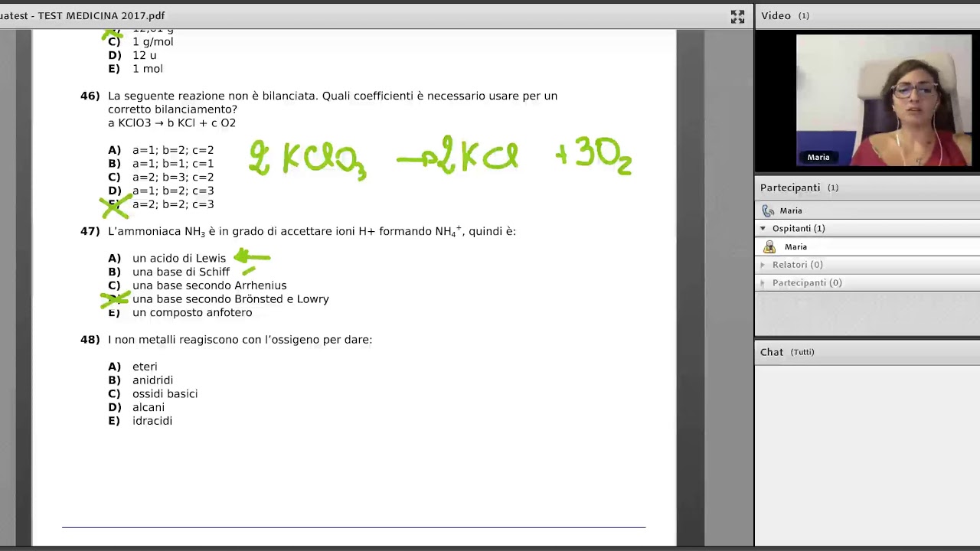
Task: Click answer 'a=2; b=3; c=2'
Action: click(x=173, y=178)
